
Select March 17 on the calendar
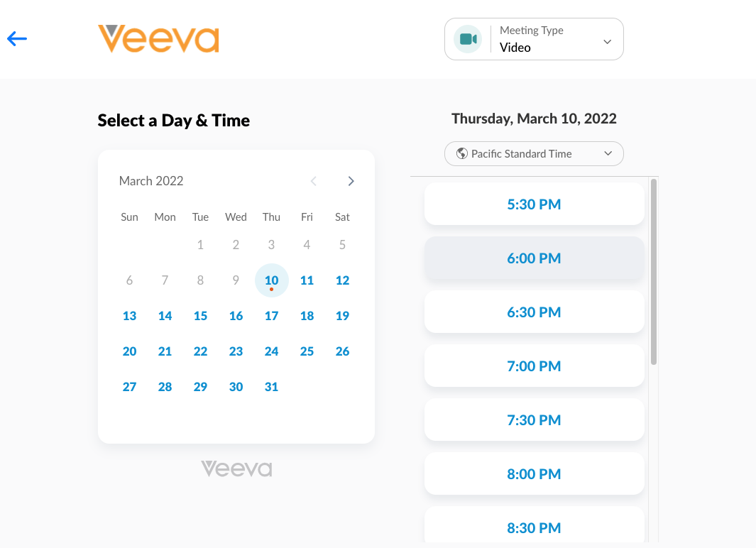tap(271, 316)
